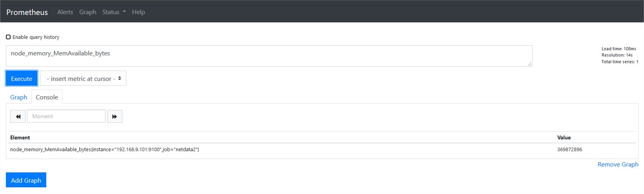644x194 pixels.
Task: Select the Console tab
Action: [x=47, y=97]
